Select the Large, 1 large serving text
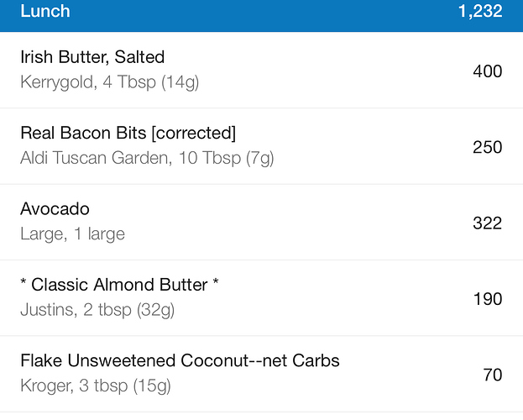Viewport: 523px width, 420px height. point(73,234)
